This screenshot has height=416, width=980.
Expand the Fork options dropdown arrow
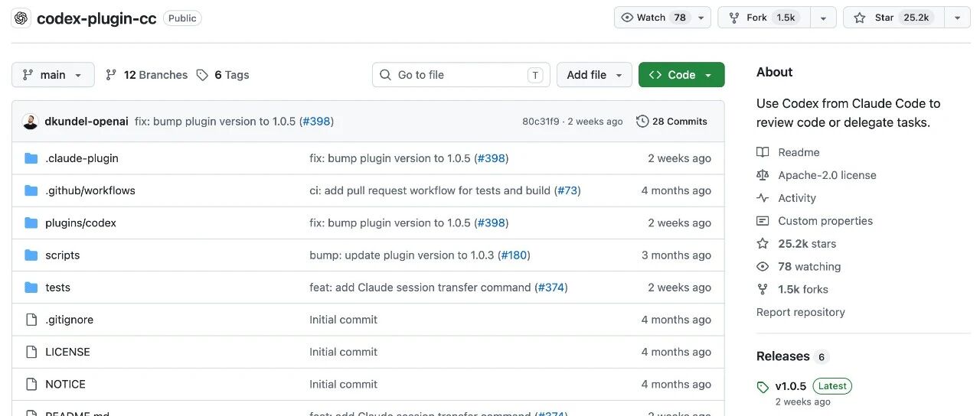point(823,18)
